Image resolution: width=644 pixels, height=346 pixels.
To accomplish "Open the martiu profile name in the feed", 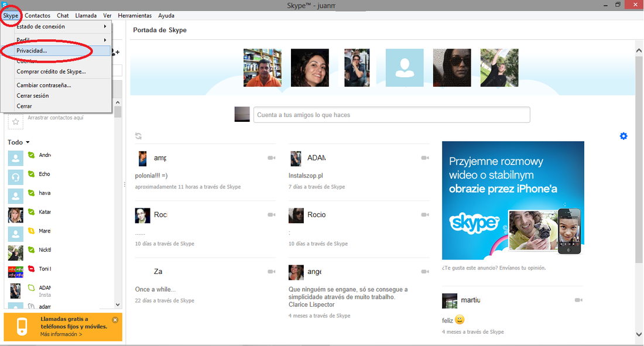I will pyautogui.click(x=470, y=300).
